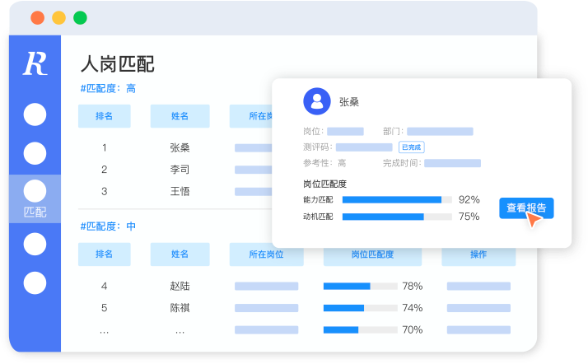Click the 78% match bar for 赵陆

360,287
